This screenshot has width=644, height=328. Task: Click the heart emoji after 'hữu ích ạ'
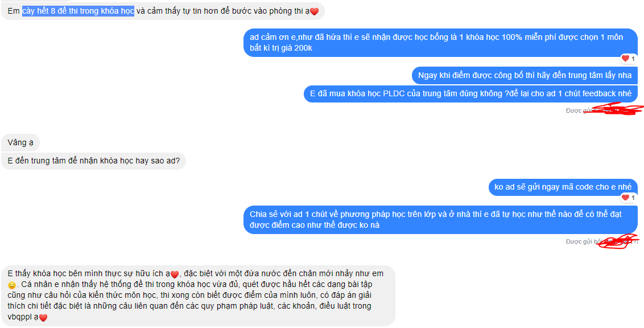coord(175,274)
